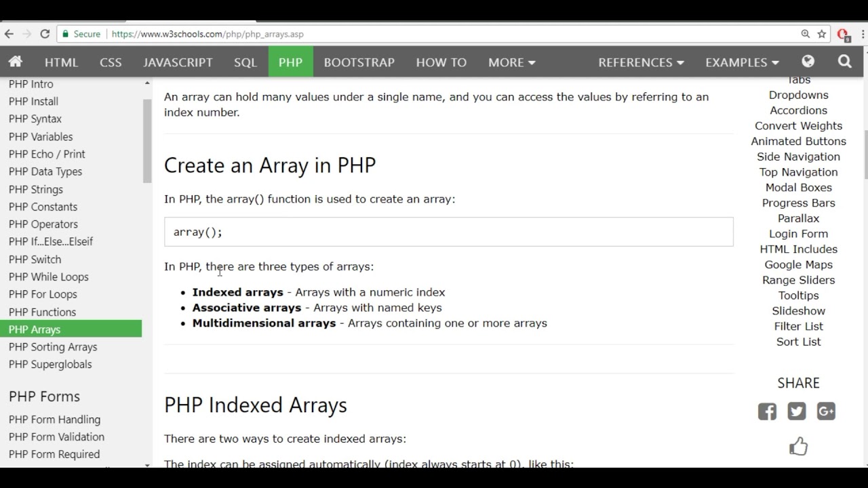Open the SQL tutorial tab
The image size is (868, 488).
tap(245, 62)
